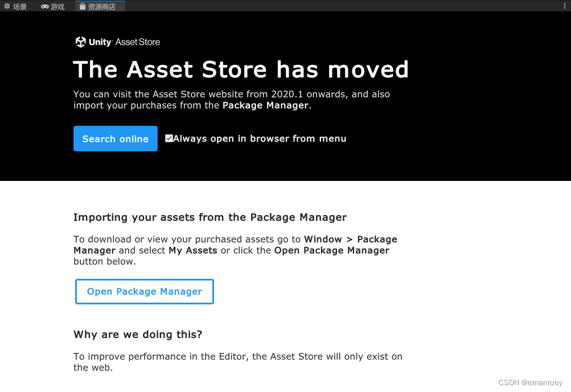Click the Always open in browser from menu label

click(260, 139)
